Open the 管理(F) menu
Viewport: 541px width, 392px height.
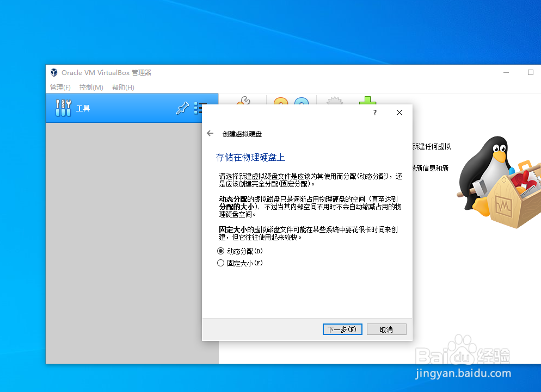pos(60,87)
